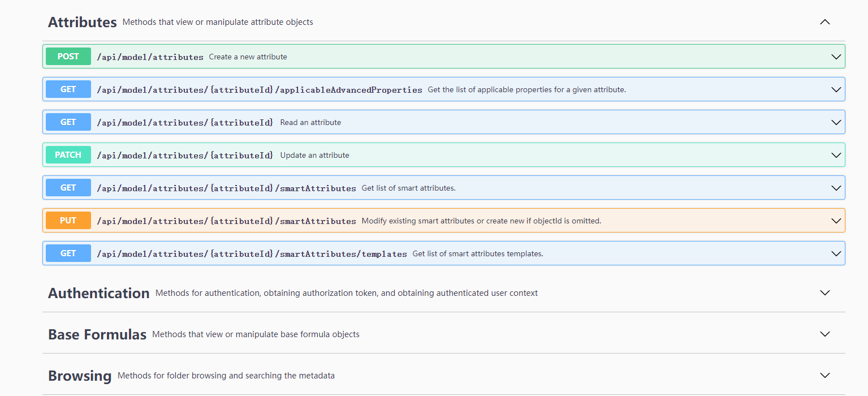
Task: Expand the Browsing section chevron
Action: 824,376
